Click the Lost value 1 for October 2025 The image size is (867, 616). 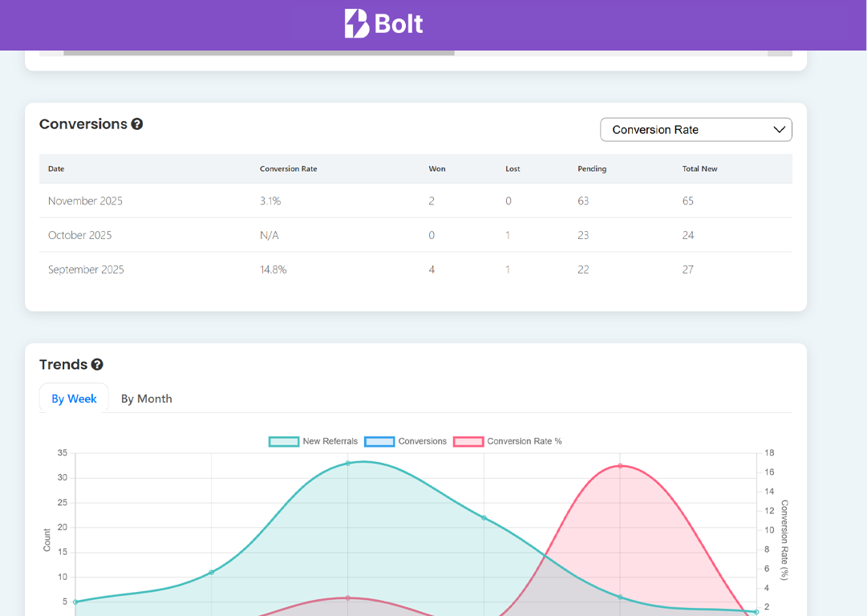(508, 235)
